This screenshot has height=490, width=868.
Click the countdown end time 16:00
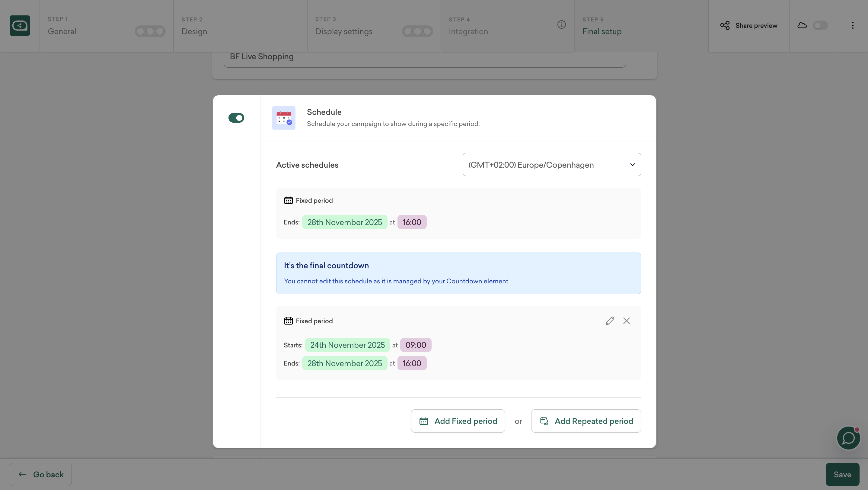(x=412, y=222)
